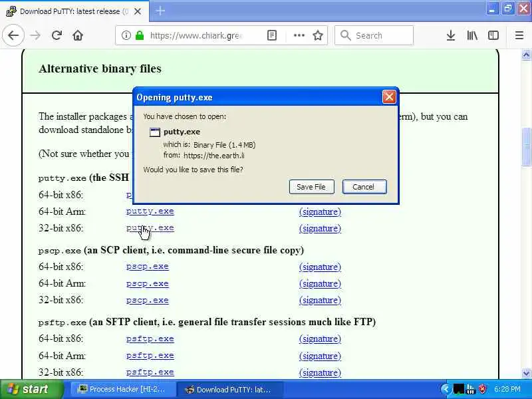This screenshot has height=399, width=532.
Task: Click Download PuTTY taskbar button
Action: point(230,389)
